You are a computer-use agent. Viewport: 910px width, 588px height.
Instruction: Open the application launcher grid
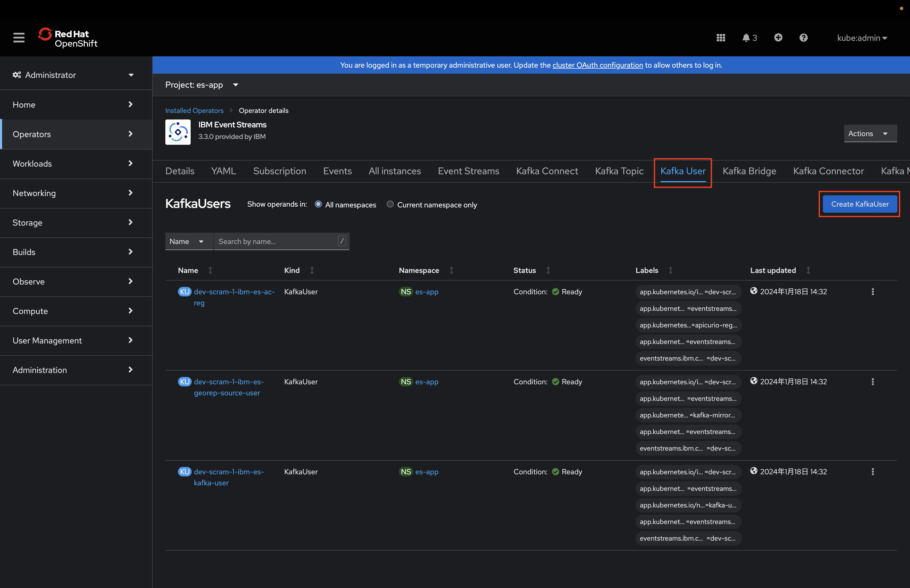(x=721, y=37)
